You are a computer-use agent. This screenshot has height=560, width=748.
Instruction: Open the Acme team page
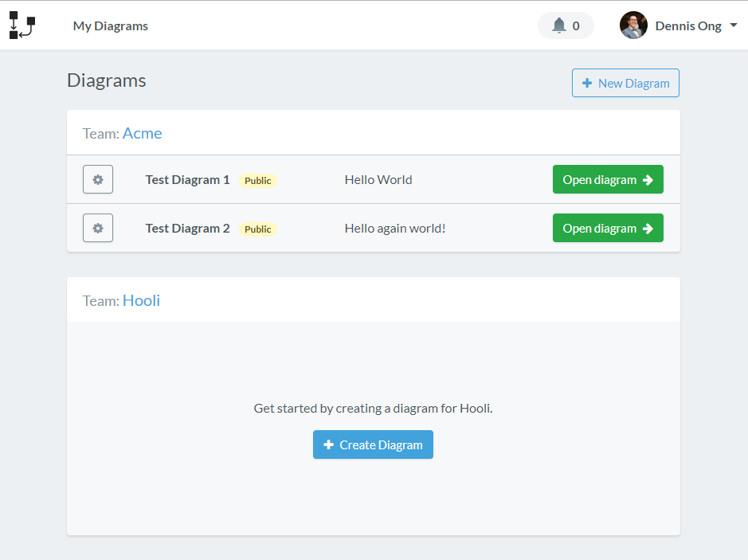[142, 133]
